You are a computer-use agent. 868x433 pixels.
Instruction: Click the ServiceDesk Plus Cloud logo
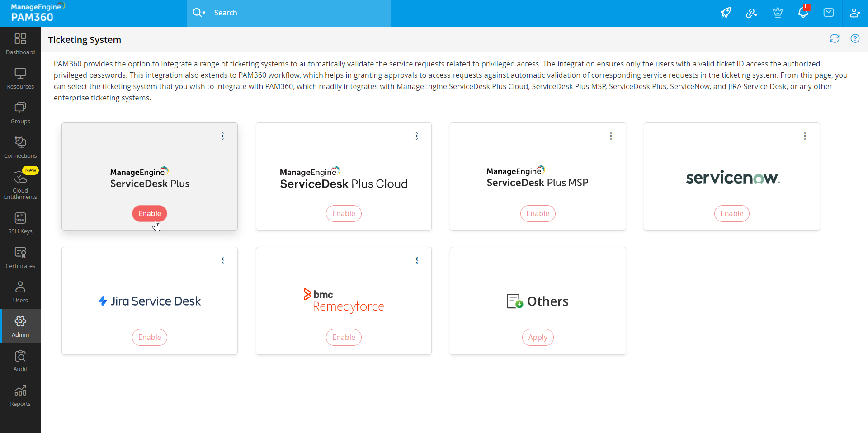pos(344,178)
